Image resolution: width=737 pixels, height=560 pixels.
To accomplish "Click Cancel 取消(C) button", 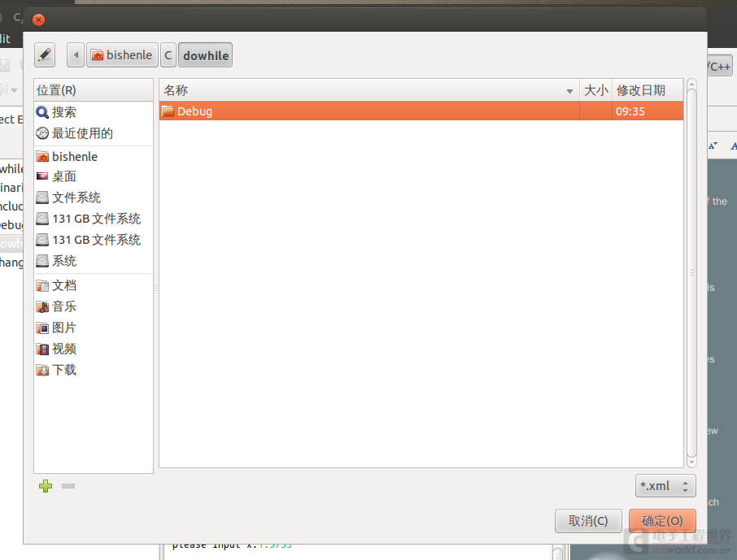I will coord(588,521).
